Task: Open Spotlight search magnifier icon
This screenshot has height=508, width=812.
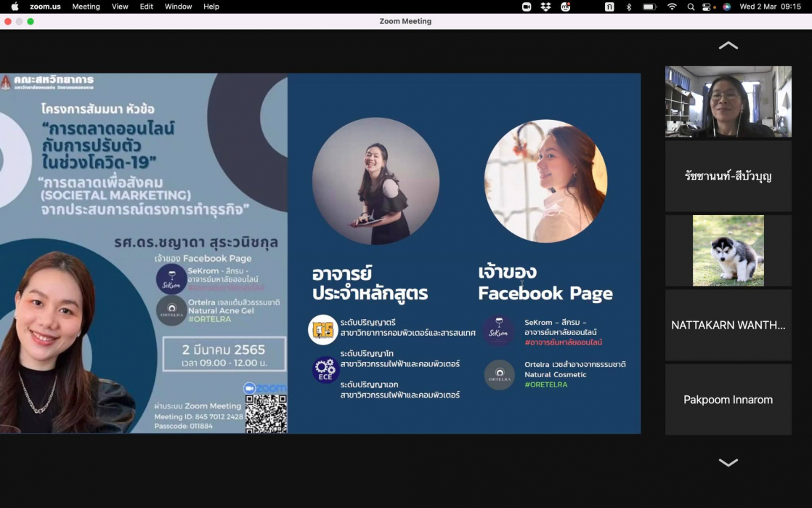Action: [x=691, y=7]
